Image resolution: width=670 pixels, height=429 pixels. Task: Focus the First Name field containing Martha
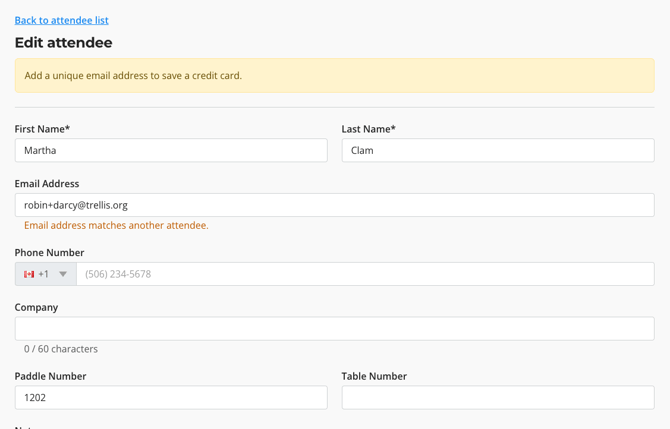[170, 150]
